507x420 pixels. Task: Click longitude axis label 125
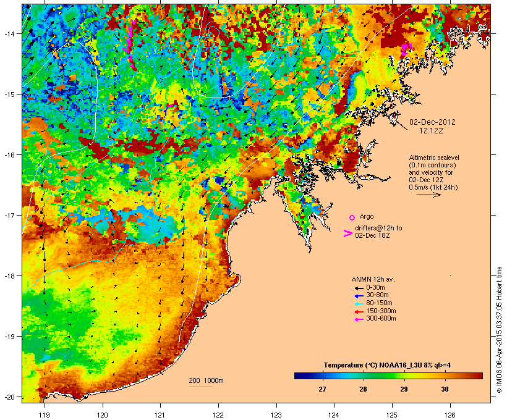[x=392, y=415]
